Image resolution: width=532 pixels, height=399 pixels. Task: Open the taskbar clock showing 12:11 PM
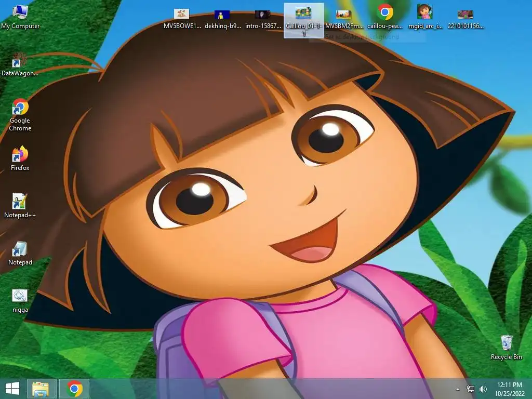(510, 389)
